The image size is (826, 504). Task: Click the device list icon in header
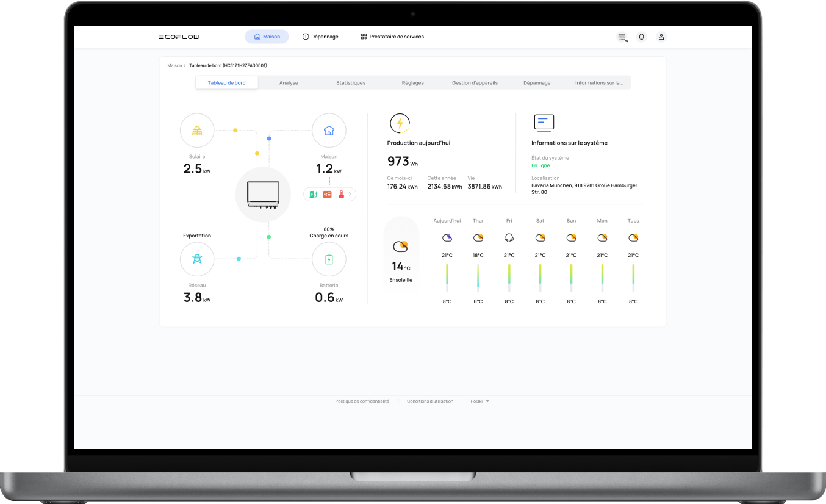622,37
